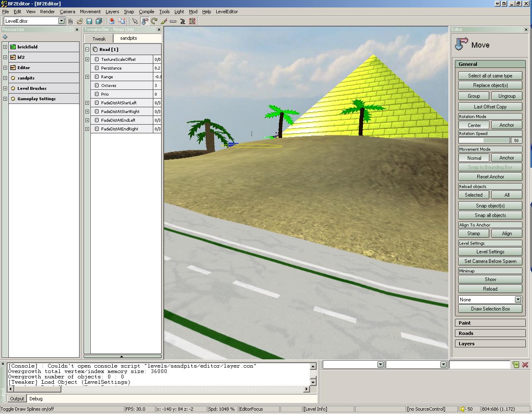Select the Move tool in toolbar
Screen dimensions: 532x414
[x=145, y=21]
